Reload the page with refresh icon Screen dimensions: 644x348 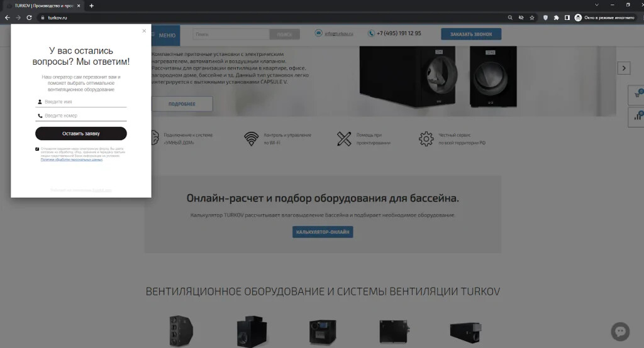[x=29, y=18]
